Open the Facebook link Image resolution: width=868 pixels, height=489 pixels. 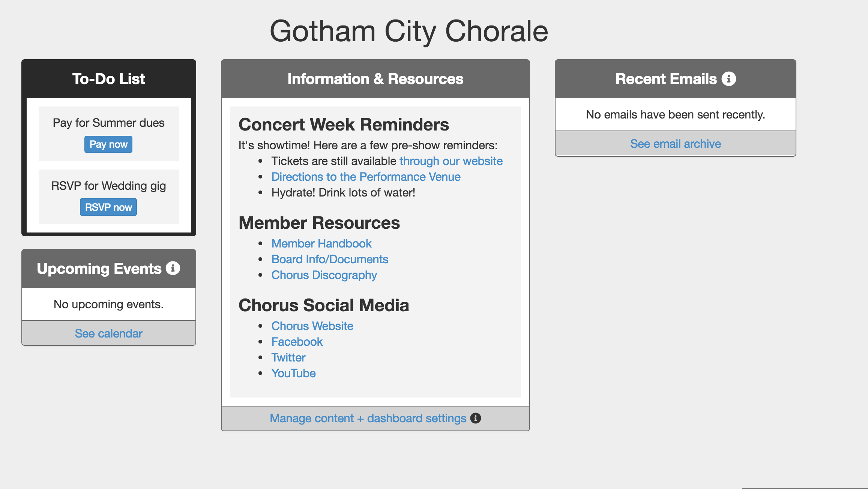click(297, 342)
